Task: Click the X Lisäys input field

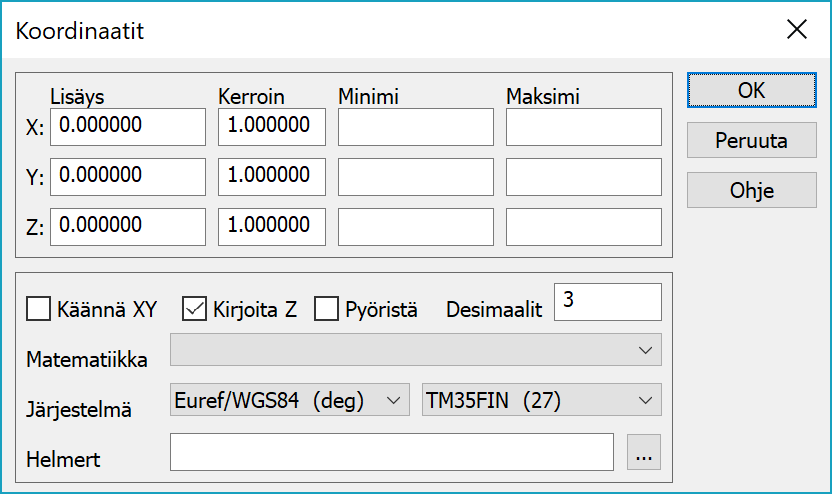Action: click(x=128, y=127)
